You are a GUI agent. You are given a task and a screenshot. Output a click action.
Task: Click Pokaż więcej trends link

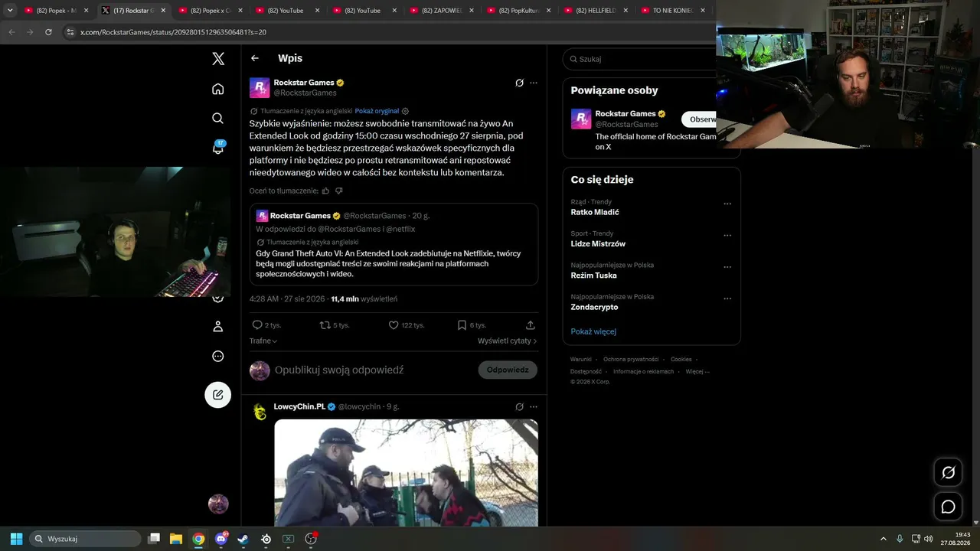tap(593, 332)
